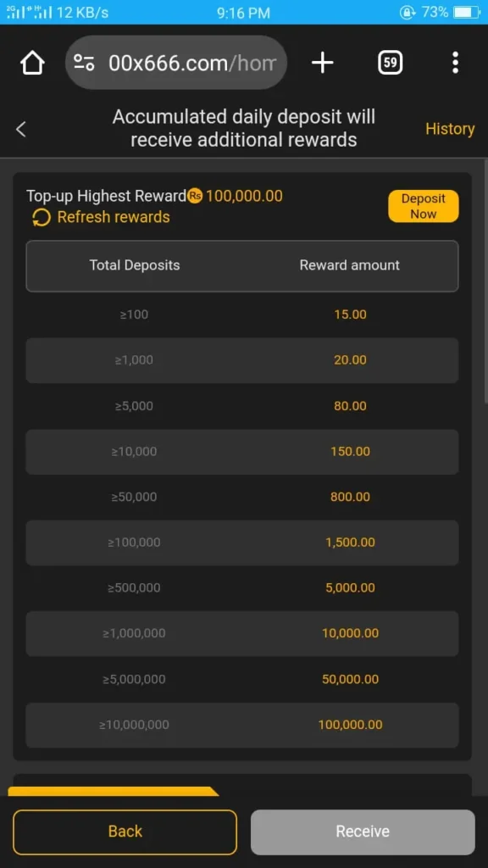
Task: Tap the plus icon to open new tab
Action: tap(322, 62)
